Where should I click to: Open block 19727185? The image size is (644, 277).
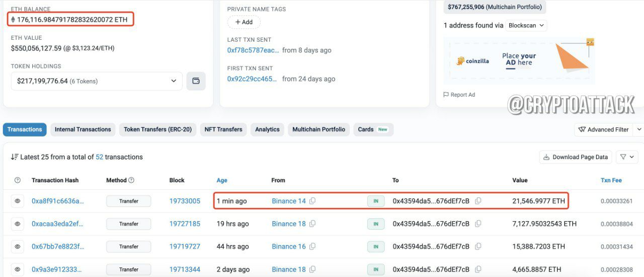pos(185,224)
